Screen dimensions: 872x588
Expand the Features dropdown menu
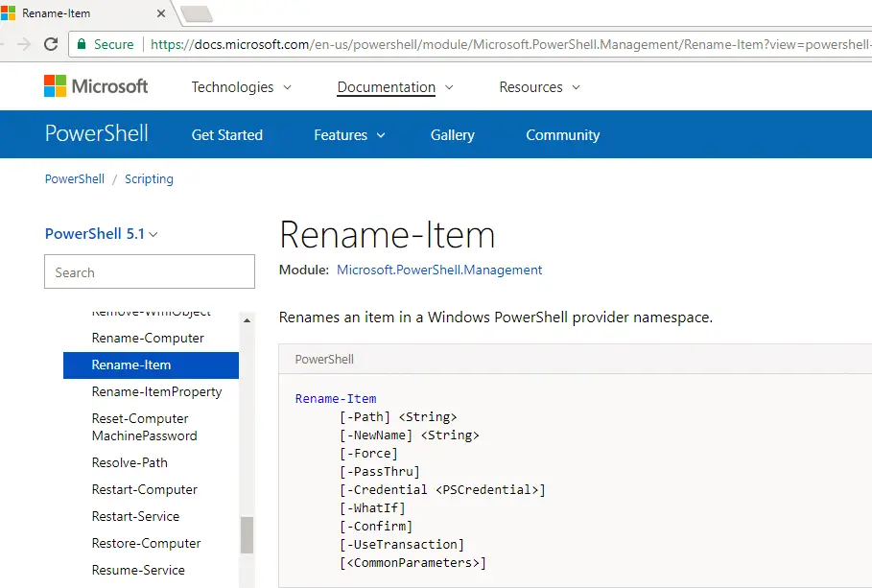[x=349, y=134]
